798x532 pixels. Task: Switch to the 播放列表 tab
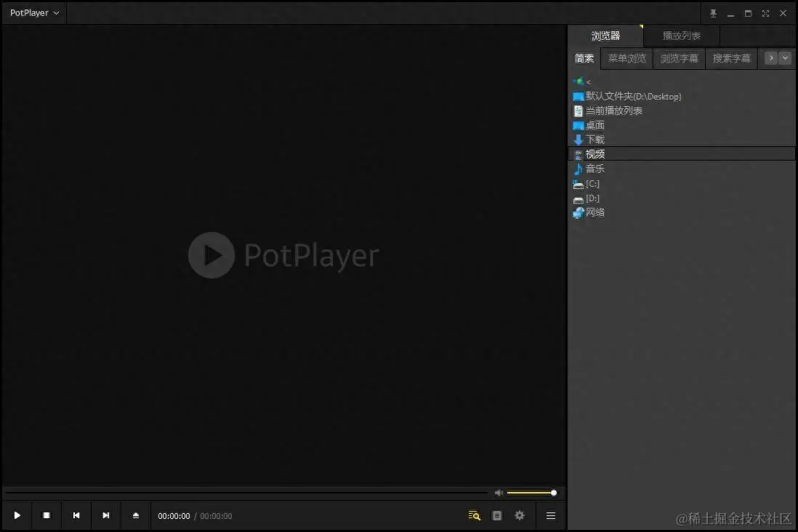[x=682, y=36]
